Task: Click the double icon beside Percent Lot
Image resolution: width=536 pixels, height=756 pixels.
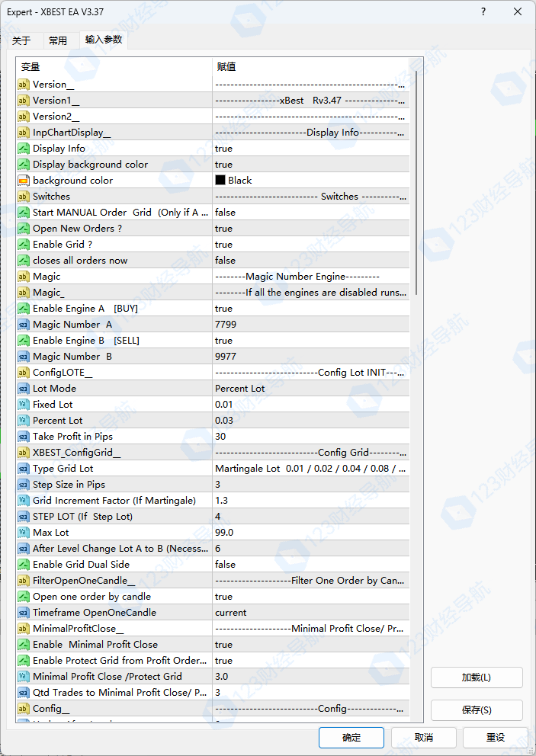Action: (23, 421)
